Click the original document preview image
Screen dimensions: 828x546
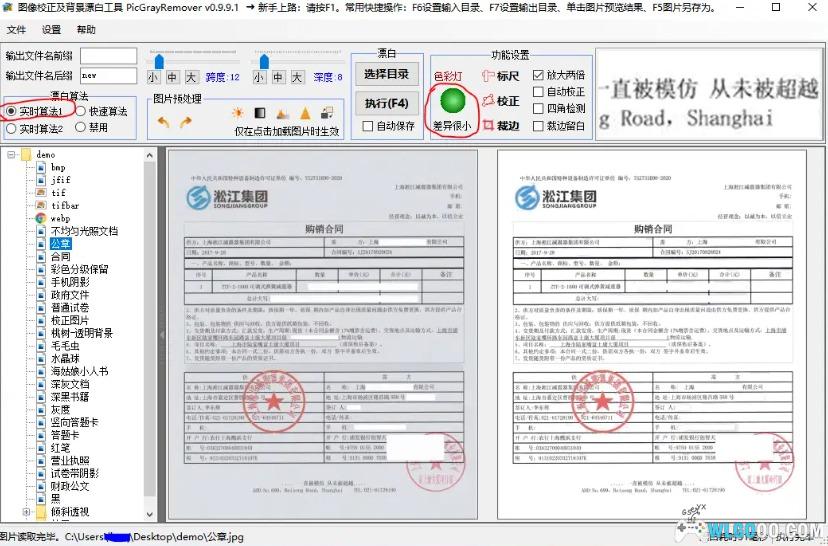tap(323, 334)
